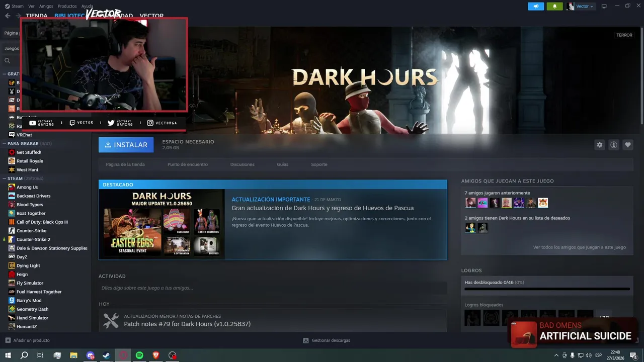Show game info icon
644x362 pixels.
(x=613, y=145)
